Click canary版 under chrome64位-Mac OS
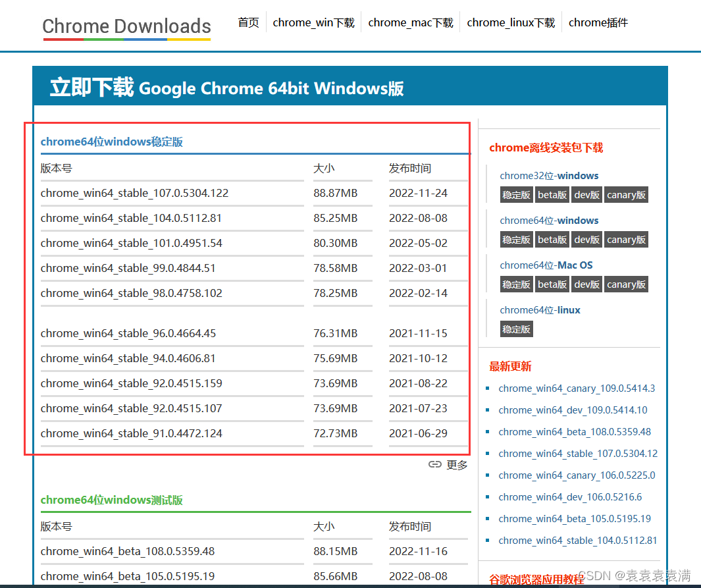 [x=626, y=284]
